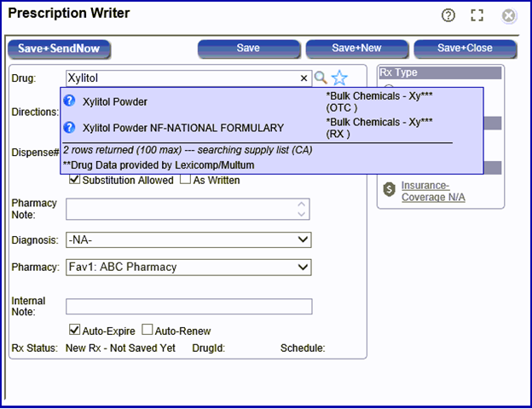Close the Prescription Writer window
This screenshot has height=409, width=532.
point(509,15)
